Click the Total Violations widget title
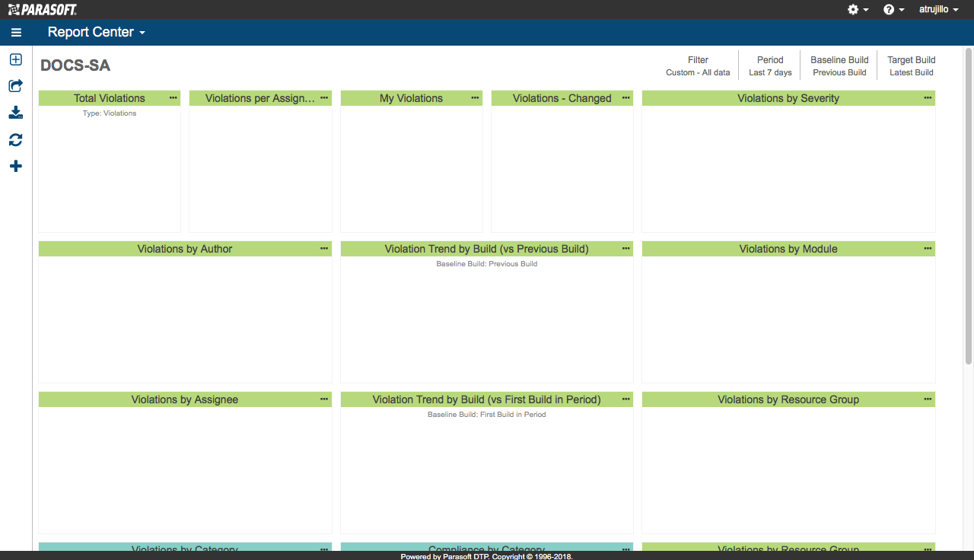The height and width of the screenshot is (560, 974). tap(110, 98)
